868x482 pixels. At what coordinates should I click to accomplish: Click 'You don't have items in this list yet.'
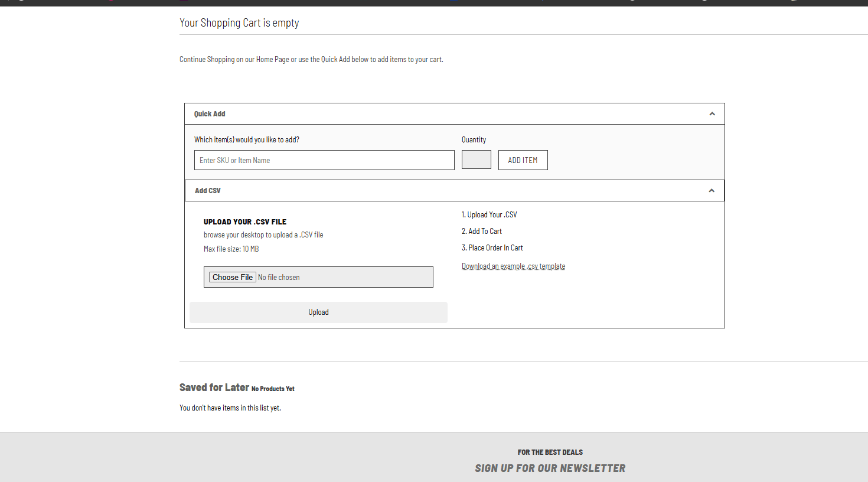[x=230, y=408]
